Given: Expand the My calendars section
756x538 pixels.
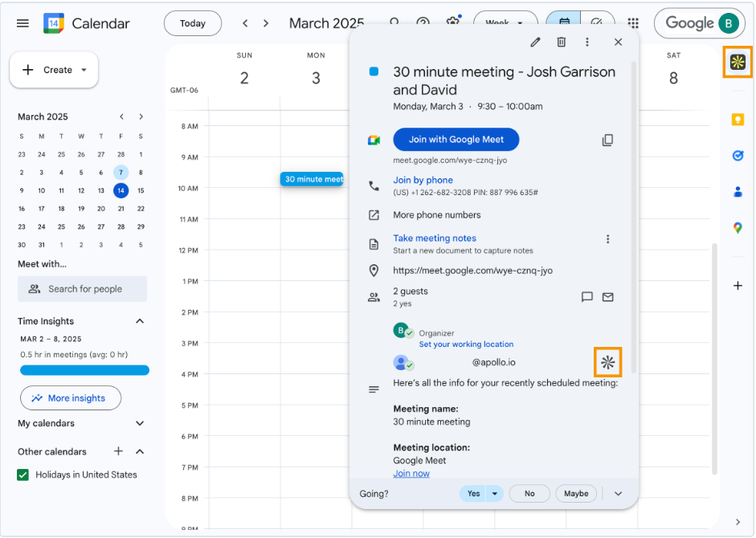Looking at the screenshot, I should (140, 423).
